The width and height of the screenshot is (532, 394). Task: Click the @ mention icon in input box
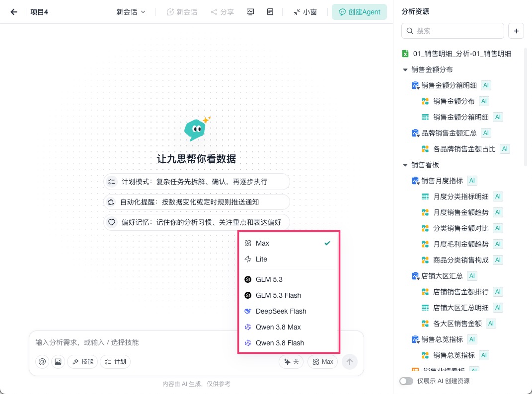tap(42, 362)
